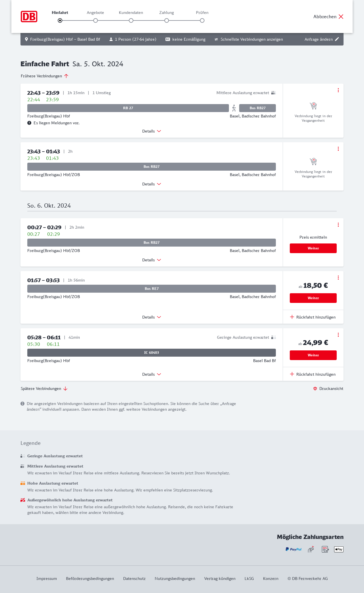The height and width of the screenshot is (593, 364).
Task: Click the Apple Pay payment icon
Action: (x=339, y=549)
